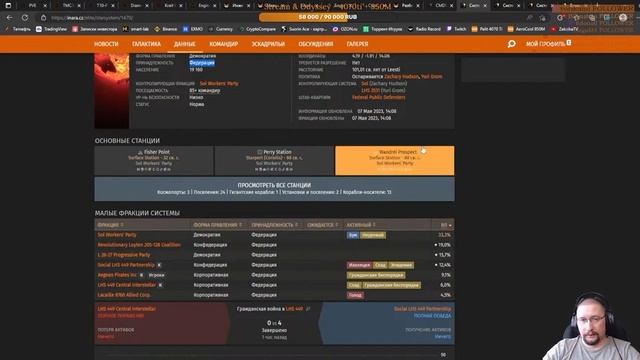Open МОЙ ПРОФИЛЬ menu
Viewport: 640px width, 360px height.
click(545, 44)
